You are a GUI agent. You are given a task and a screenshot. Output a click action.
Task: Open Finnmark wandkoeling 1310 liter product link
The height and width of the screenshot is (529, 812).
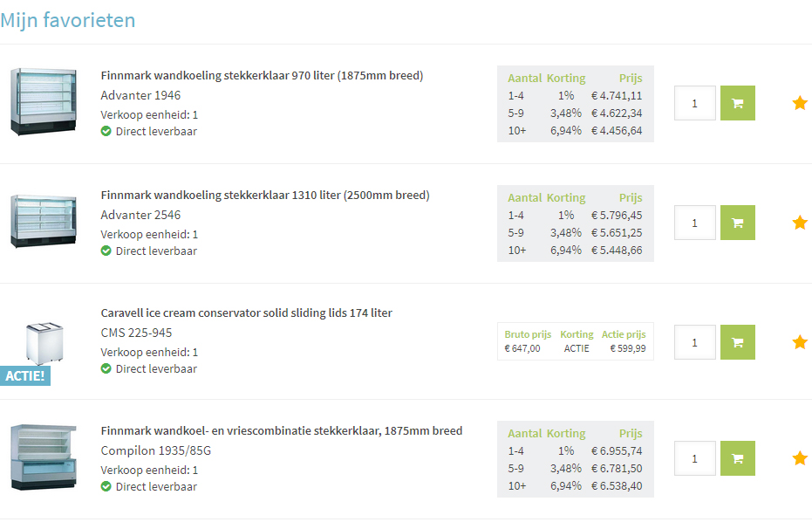tap(265, 196)
